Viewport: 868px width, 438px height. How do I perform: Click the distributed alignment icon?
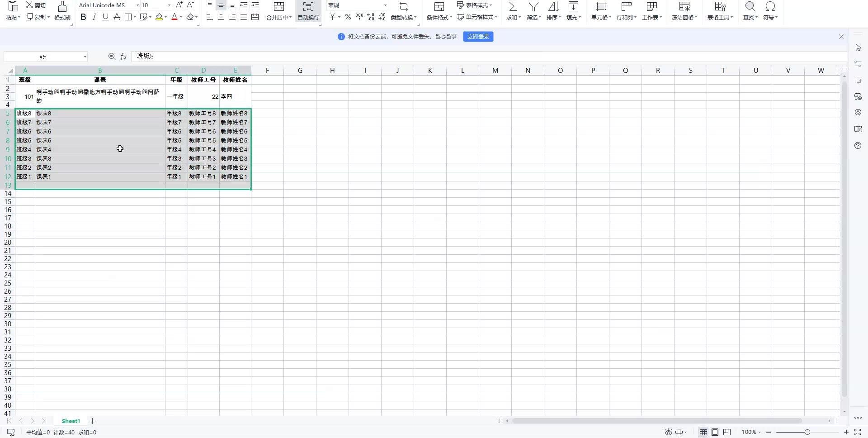pos(255,17)
